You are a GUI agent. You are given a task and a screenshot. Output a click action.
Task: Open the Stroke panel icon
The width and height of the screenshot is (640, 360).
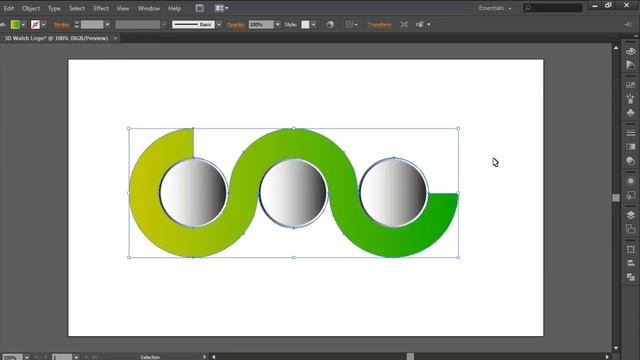tap(631, 133)
